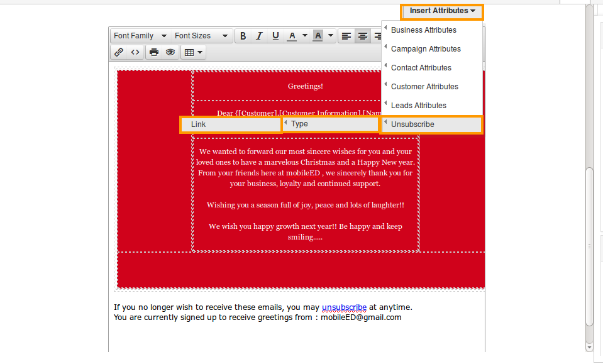
Task: Insert or edit link icon
Action: (119, 52)
